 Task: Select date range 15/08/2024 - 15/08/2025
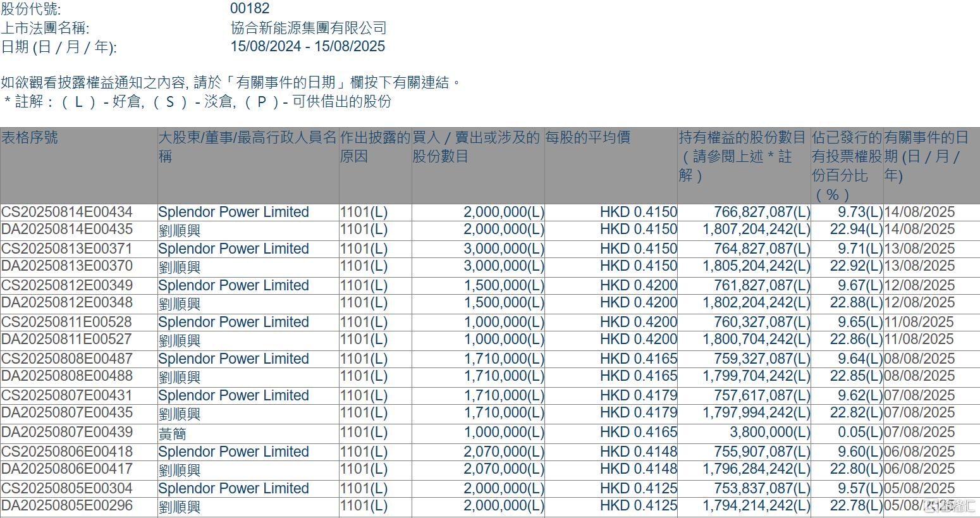click(x=307, y=46)
